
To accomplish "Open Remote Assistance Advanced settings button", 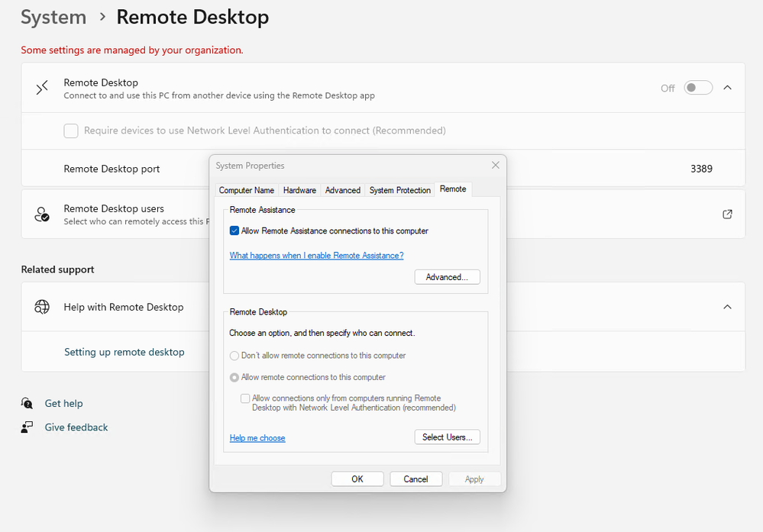I will pyautogui.click(x=448, y=277).
